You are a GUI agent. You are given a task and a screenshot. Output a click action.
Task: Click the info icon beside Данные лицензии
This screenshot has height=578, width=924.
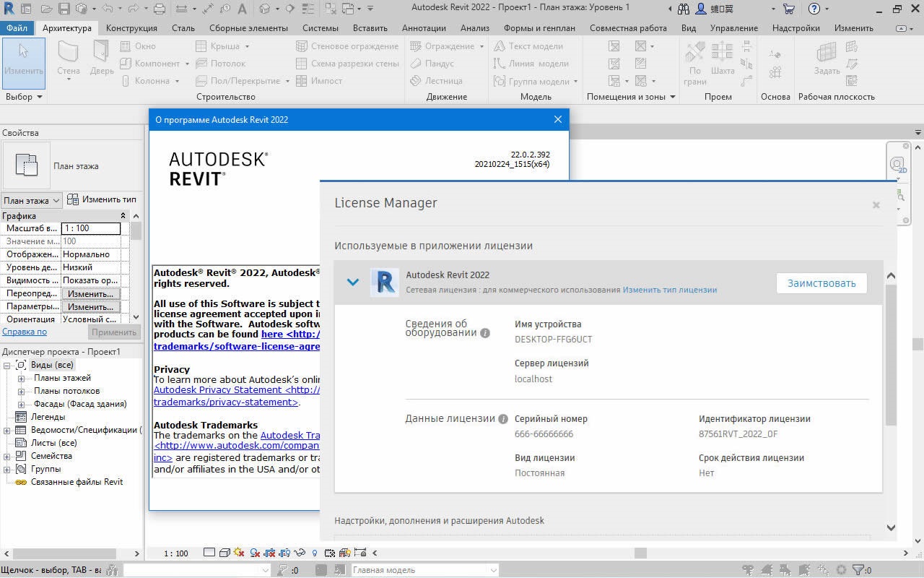(x=503, y=419)
